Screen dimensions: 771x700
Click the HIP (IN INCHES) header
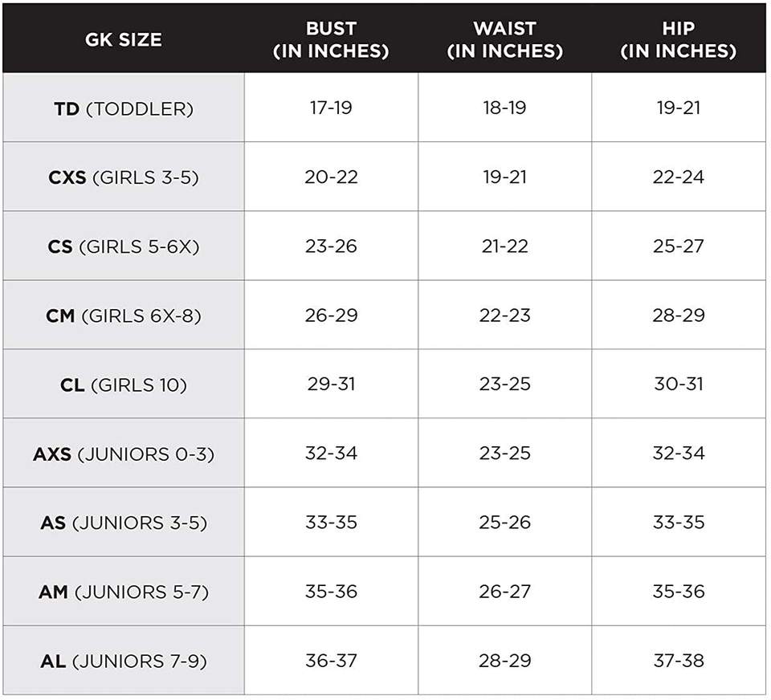pos(679,39)
